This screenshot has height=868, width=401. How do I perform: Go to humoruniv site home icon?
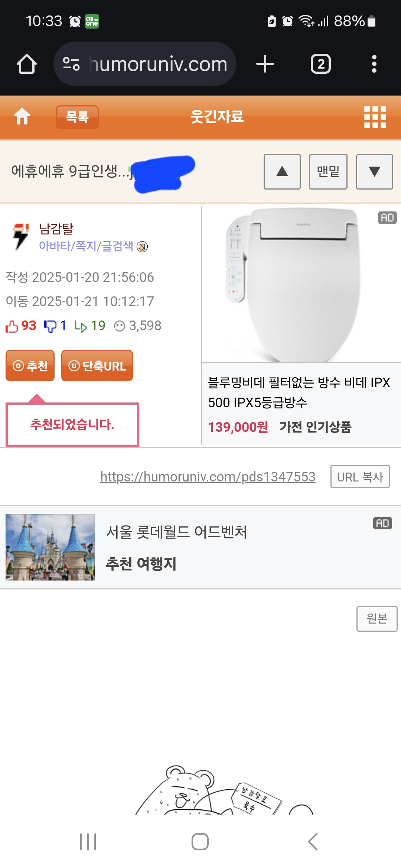(22, 116)
